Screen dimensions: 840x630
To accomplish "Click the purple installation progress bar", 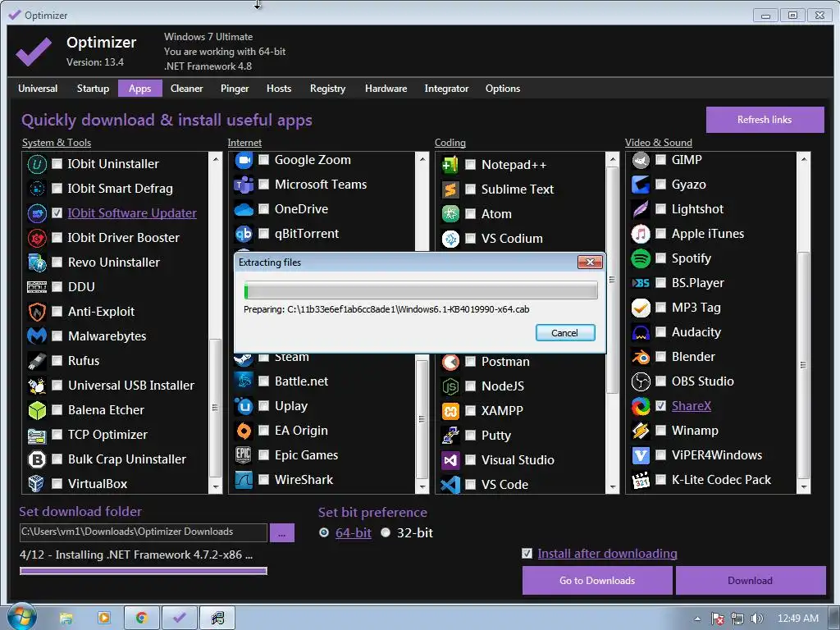I will (143, 571).
